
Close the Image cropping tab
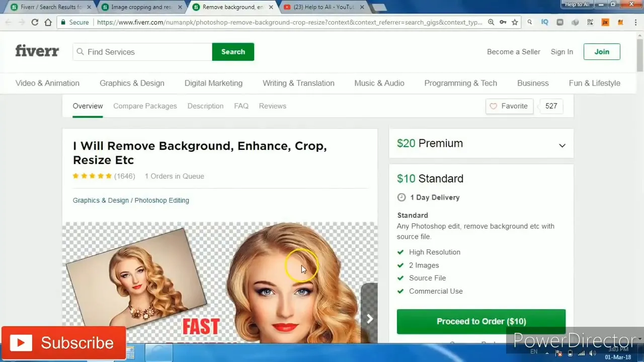tap(179, 7)
